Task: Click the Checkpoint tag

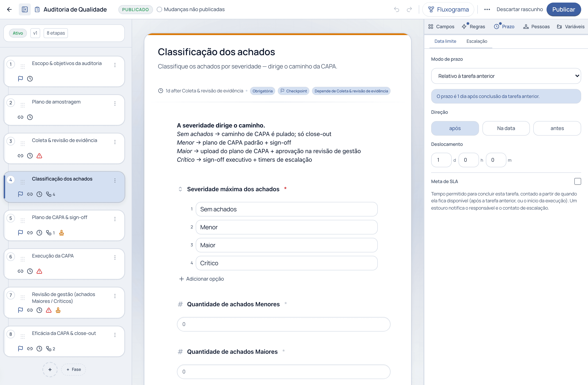Action: pos(294,91)
